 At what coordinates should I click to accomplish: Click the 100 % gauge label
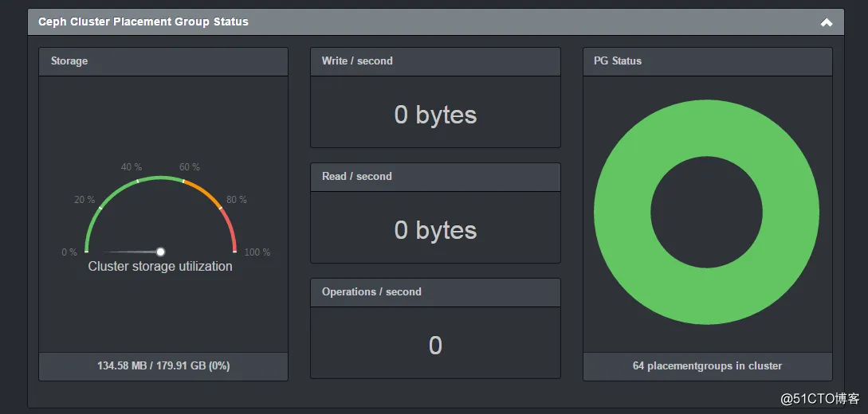click(x=257, y=252)
